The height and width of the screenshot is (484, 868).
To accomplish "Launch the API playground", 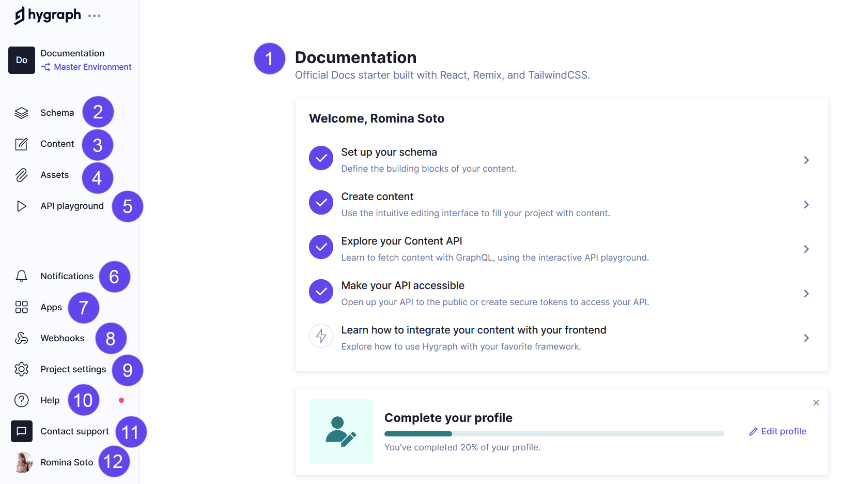I will pos(72,206).
